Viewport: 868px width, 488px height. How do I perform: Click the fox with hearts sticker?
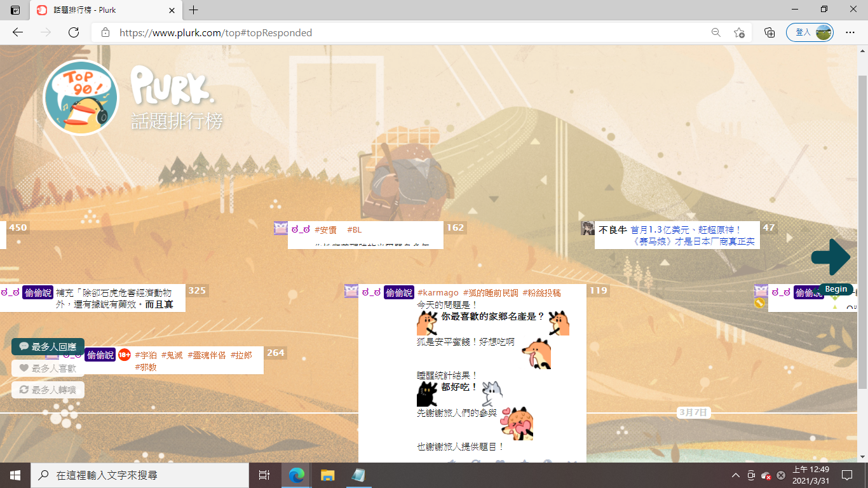click(517, 424)
